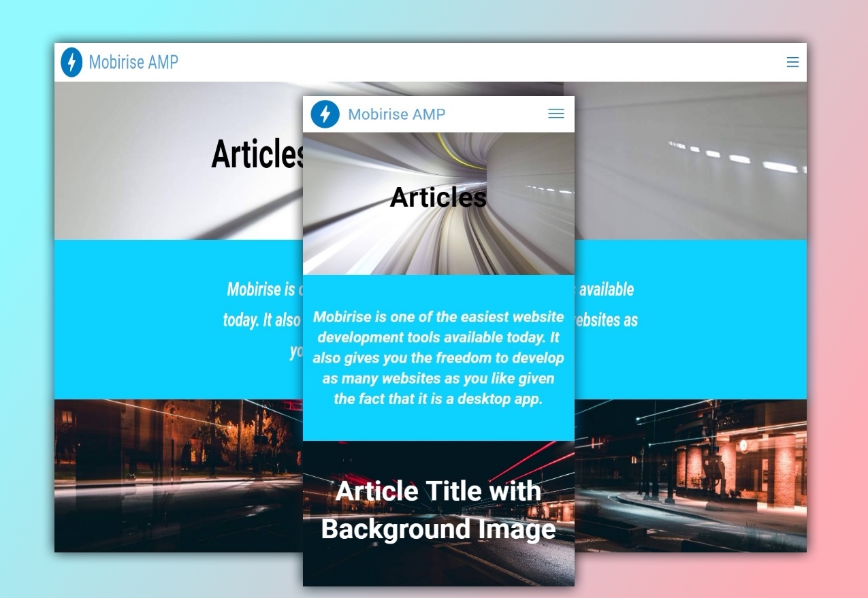Click "today. It also" text in desktop preview
Viewport: 868px width, 598px height.
tap(261, 320)
